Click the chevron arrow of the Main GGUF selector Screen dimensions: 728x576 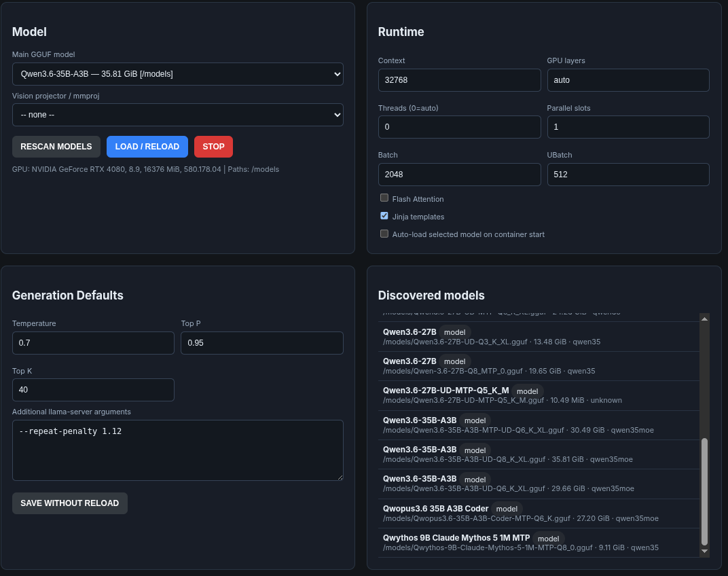337,74
